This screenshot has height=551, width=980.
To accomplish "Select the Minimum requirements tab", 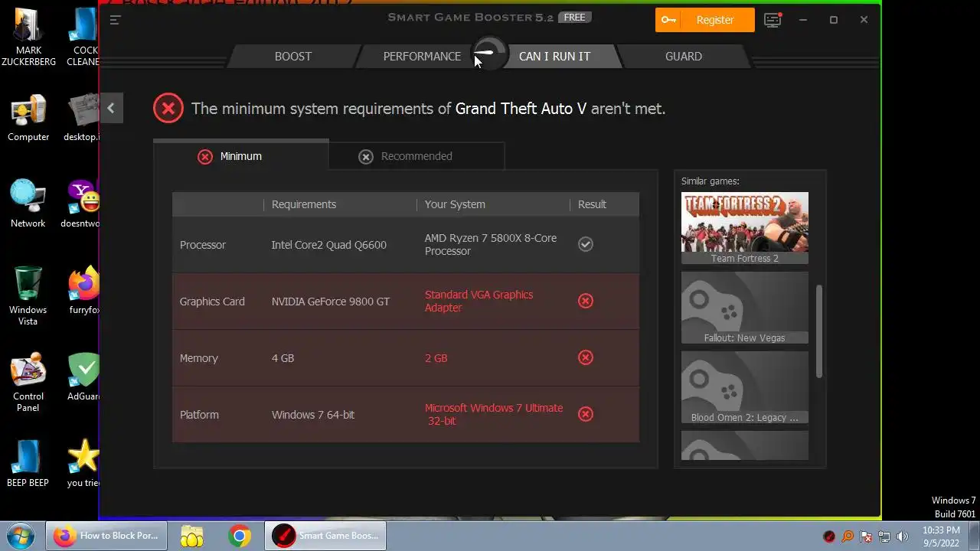I will (241, 156).
